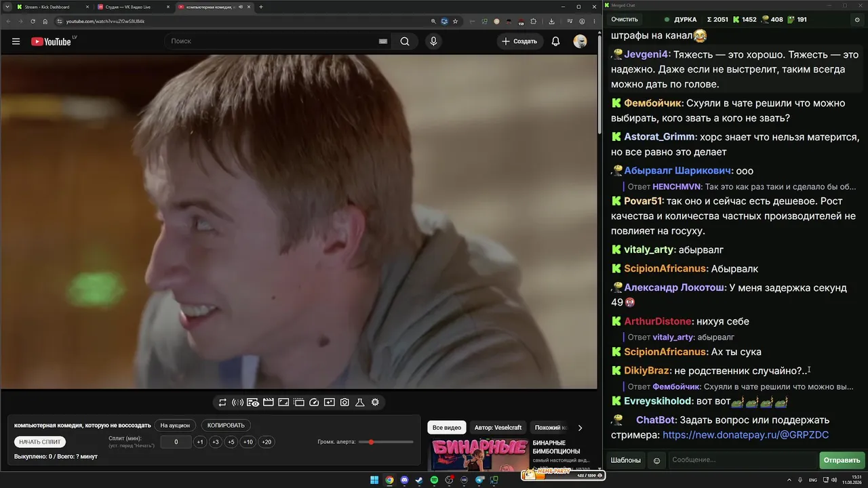Add +20 minutes to split
This screenshot has height=488, width=868.
click(x=267, y=442)
